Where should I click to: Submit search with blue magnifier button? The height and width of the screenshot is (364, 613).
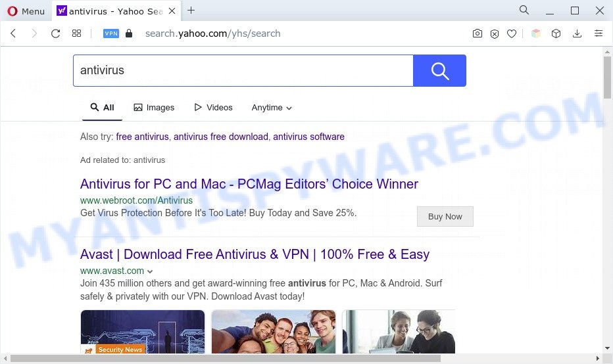[439, 70]
